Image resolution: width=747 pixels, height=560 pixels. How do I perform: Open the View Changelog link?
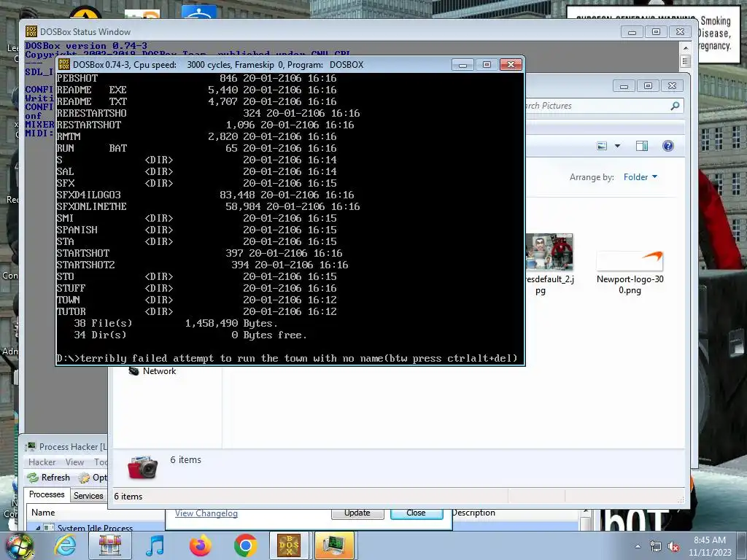(206, 513)
